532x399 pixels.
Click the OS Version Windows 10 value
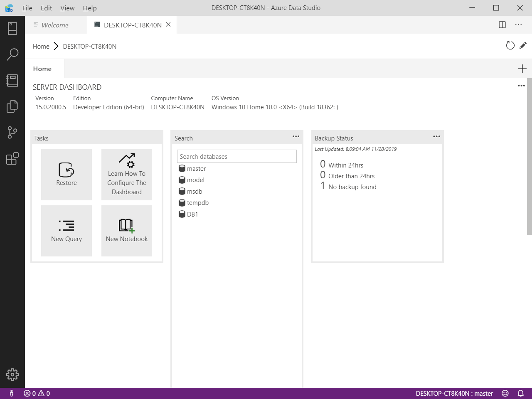[275, 107]
